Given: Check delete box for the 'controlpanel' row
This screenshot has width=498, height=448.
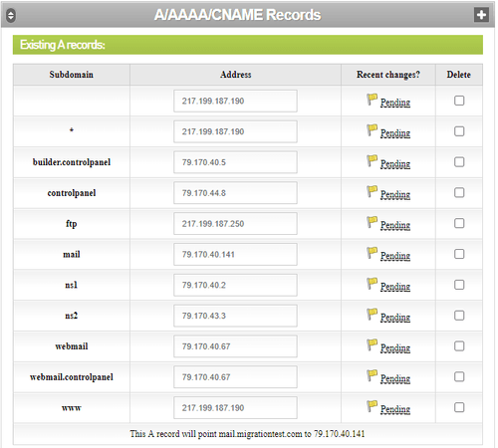Looking at the screenshot, I should [459, 192].
